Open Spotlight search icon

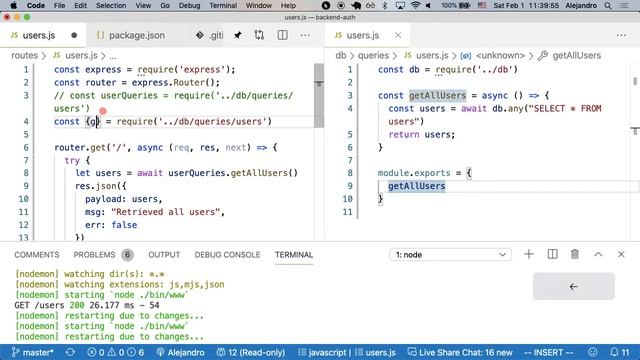[608, 6]
